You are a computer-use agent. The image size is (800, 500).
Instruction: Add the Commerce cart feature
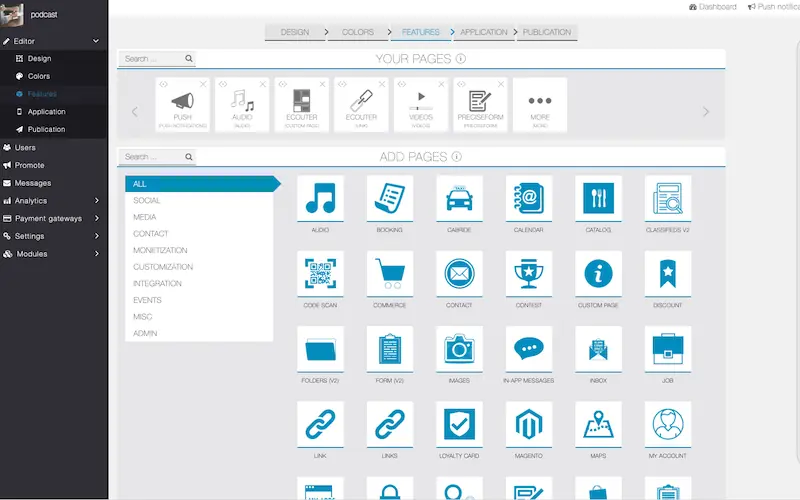pyautogui.click(x=390, y=274)
